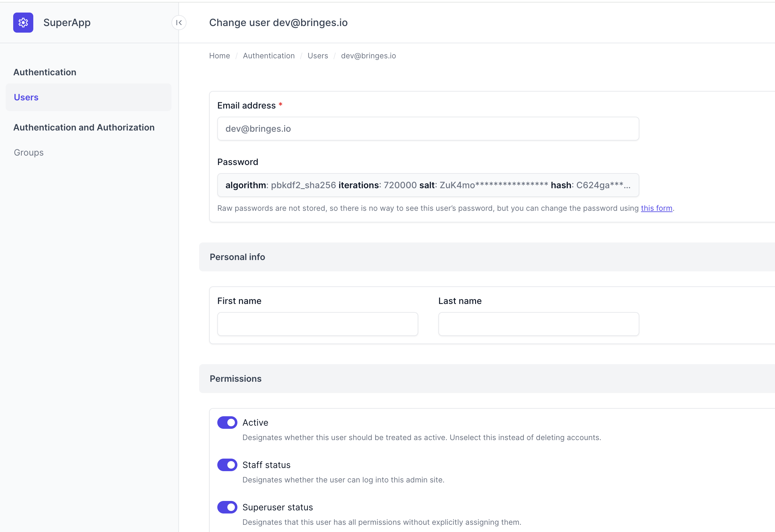Open Users in sidebar menu

26,97
